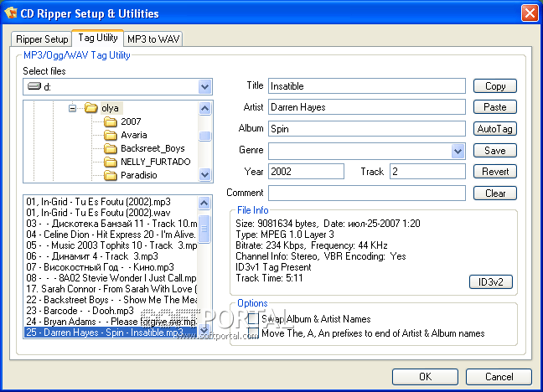The width and height of the screenshot is (543, 392).
Task: Select the olya folder icon
Action: coord(91,108)
